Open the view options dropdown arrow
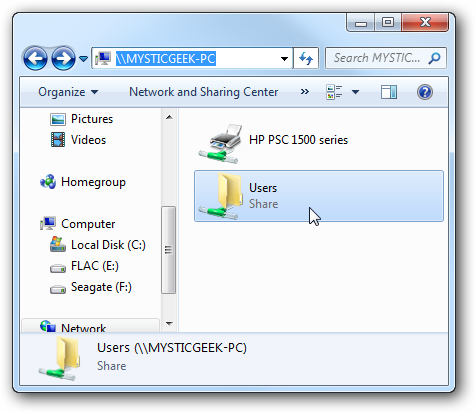Screen dimensions: 476x413 tap(355, 92)
